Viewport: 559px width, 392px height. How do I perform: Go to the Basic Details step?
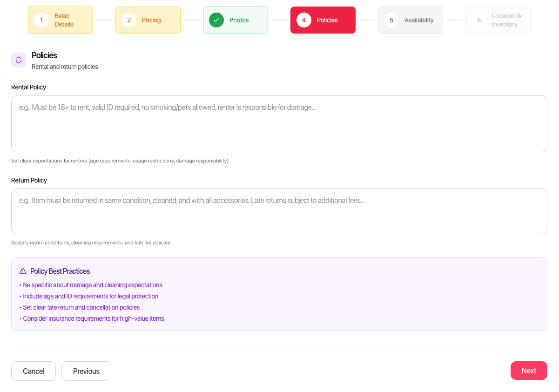tap(61, 20)
